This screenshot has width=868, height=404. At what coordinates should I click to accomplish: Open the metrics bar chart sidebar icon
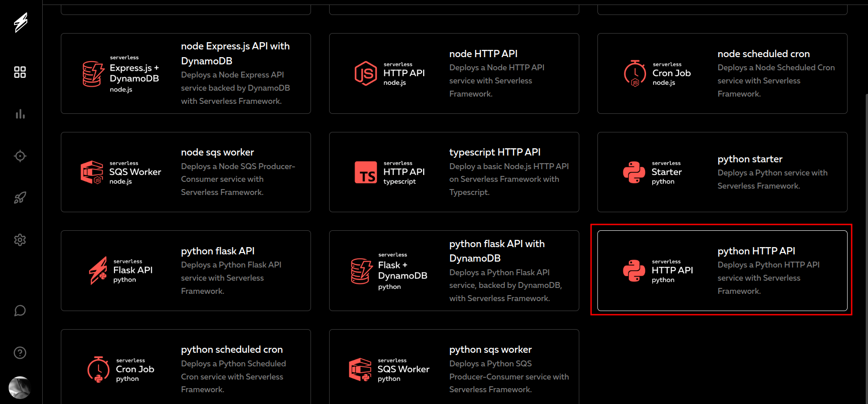coord(20,114)
